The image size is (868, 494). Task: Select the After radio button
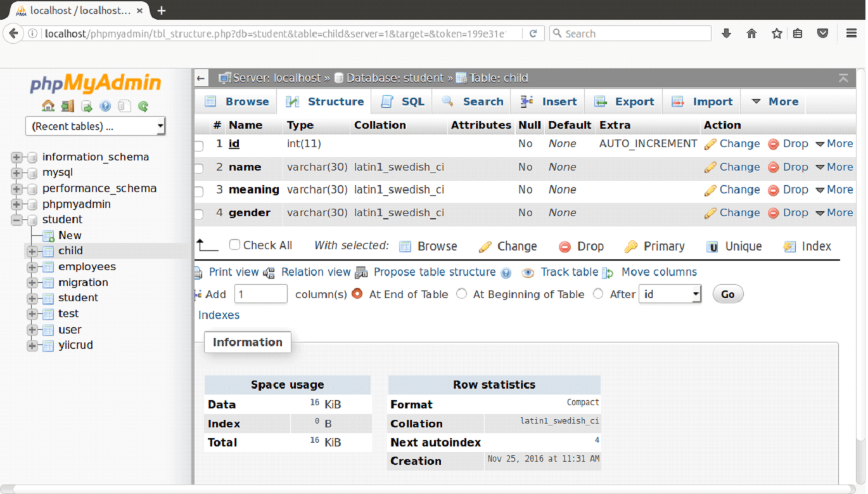(598, 294)
